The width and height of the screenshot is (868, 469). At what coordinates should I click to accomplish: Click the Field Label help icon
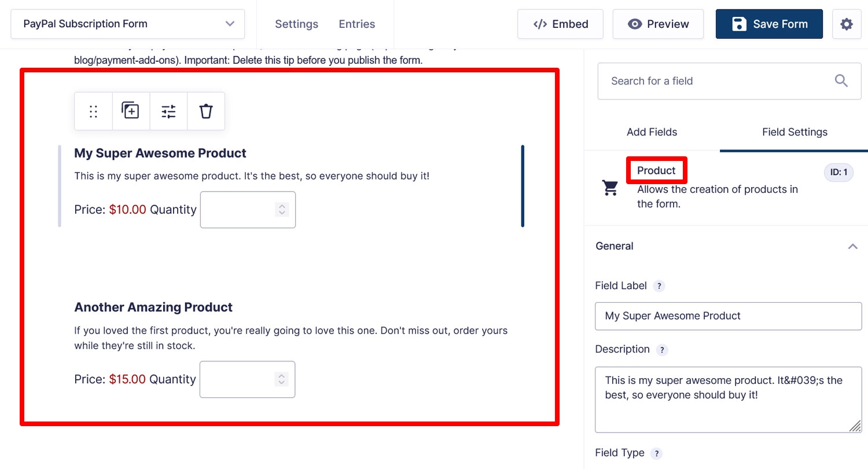659,286
